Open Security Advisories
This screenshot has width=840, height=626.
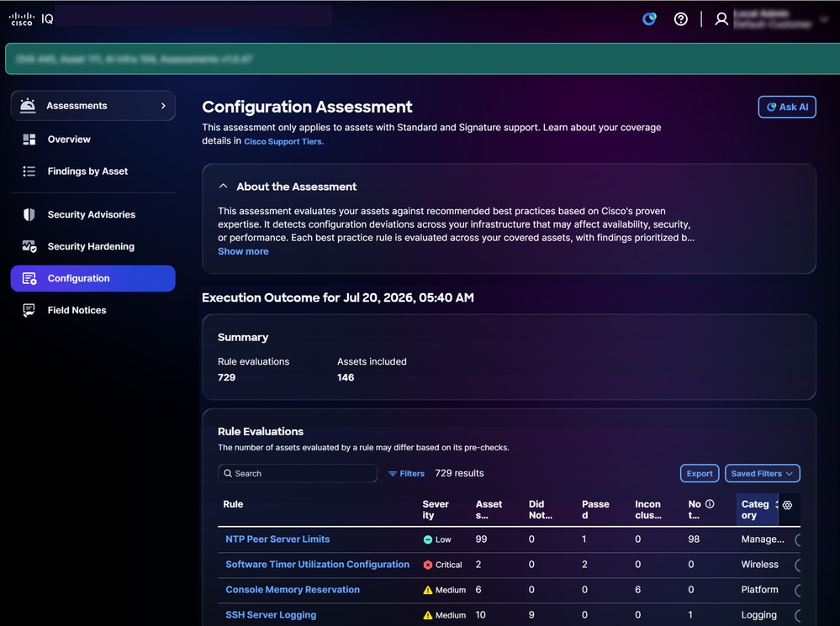point(93,215)
